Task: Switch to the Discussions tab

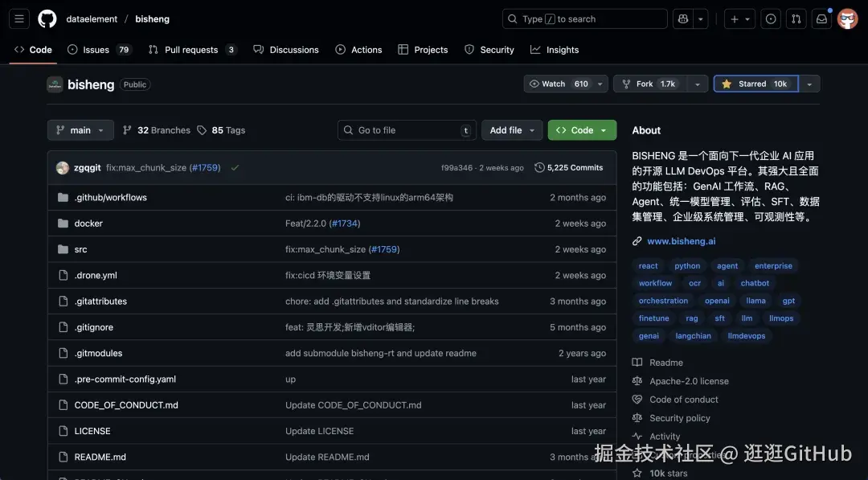Action: point(286,50)
